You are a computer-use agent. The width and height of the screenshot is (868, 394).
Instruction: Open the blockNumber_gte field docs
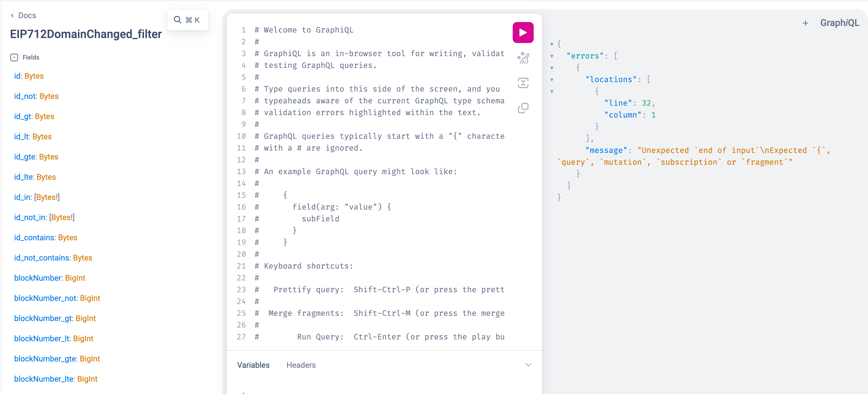pos(45,359)
